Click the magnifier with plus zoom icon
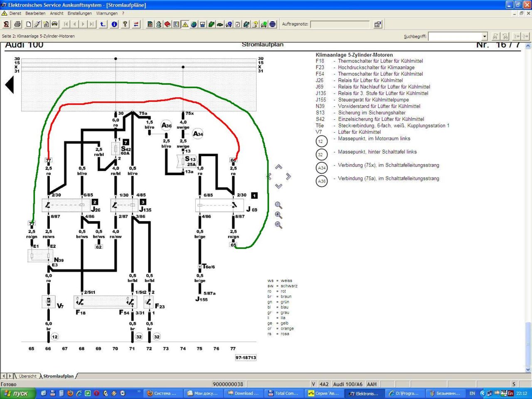Image resolution: width=532 pixels, height=399 pixels. click(278, 215)
